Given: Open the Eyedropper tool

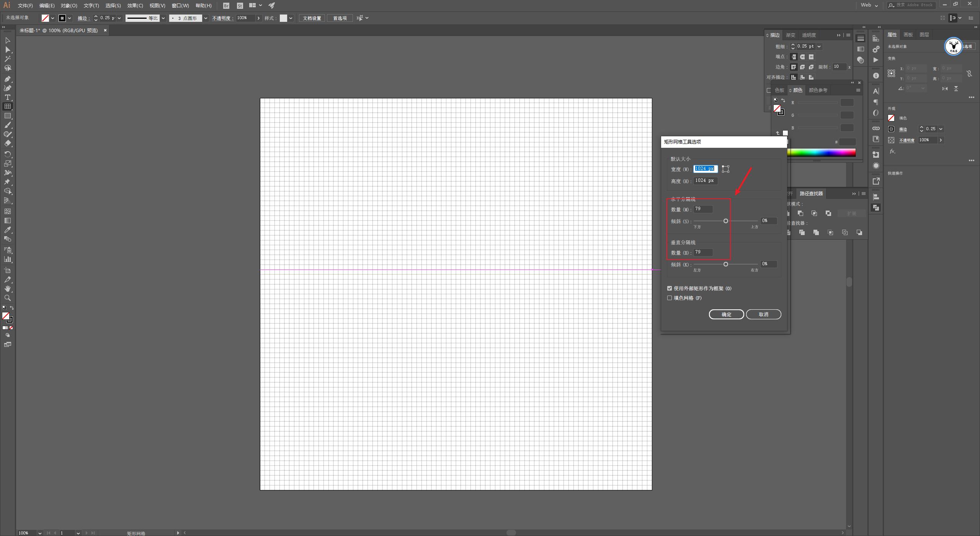Looking at the screenshot, I should coord(8,230).
